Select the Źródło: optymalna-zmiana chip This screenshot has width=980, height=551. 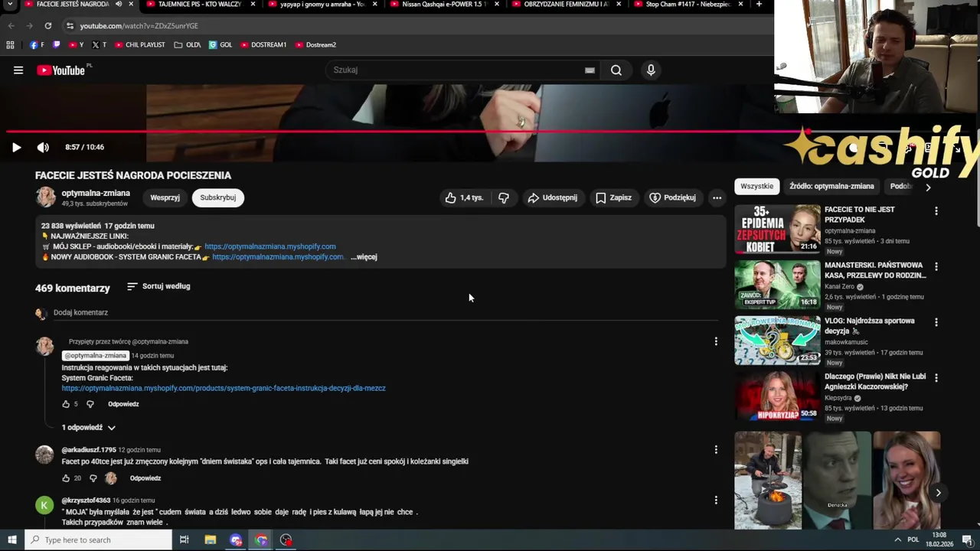point(831,186)
